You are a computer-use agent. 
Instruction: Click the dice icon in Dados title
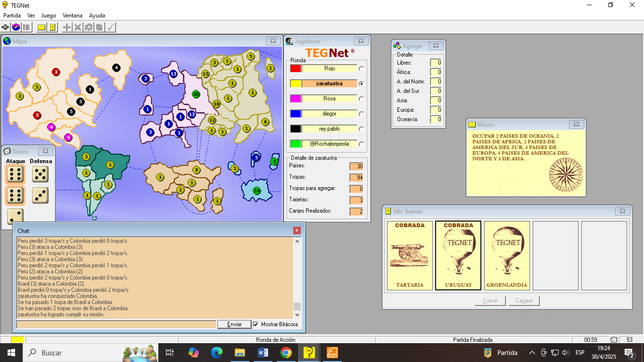pos(7,151)
